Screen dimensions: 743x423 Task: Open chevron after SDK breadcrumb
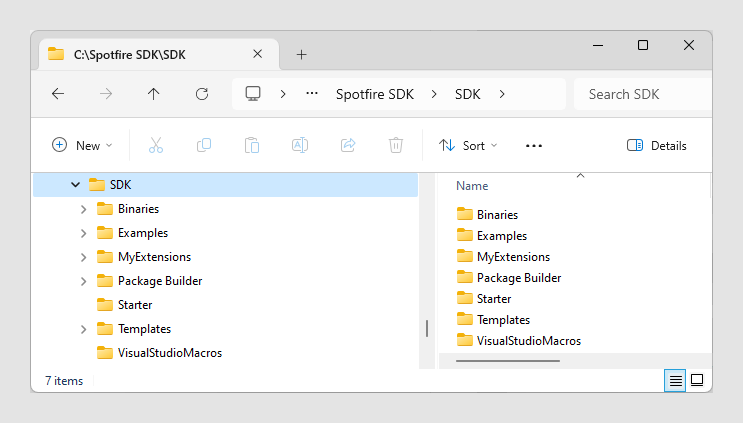tap(502, 94)
